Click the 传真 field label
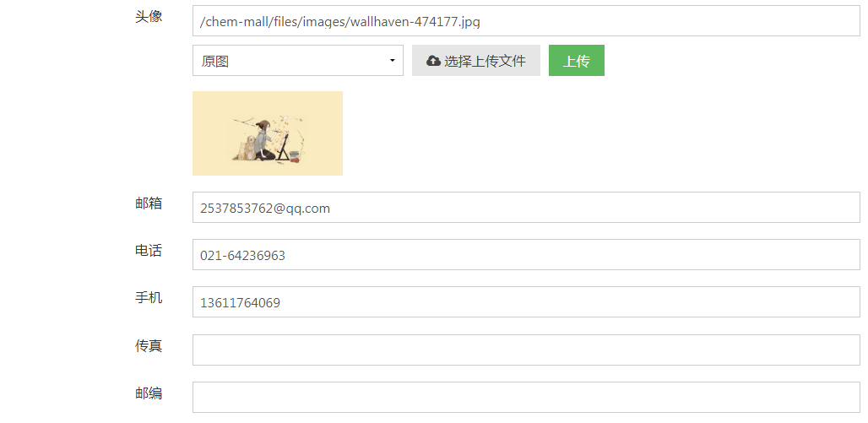868x423 pixels. pos(149,346)
